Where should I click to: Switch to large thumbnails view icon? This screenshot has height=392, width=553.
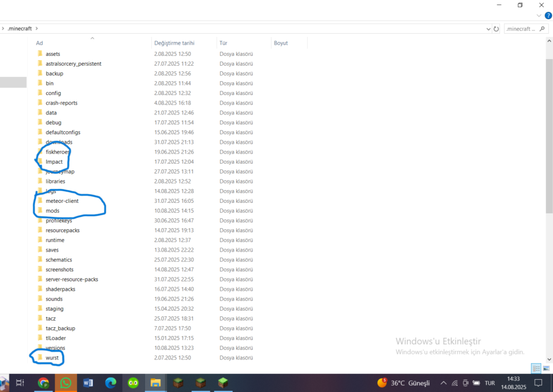tap(546, 369)
